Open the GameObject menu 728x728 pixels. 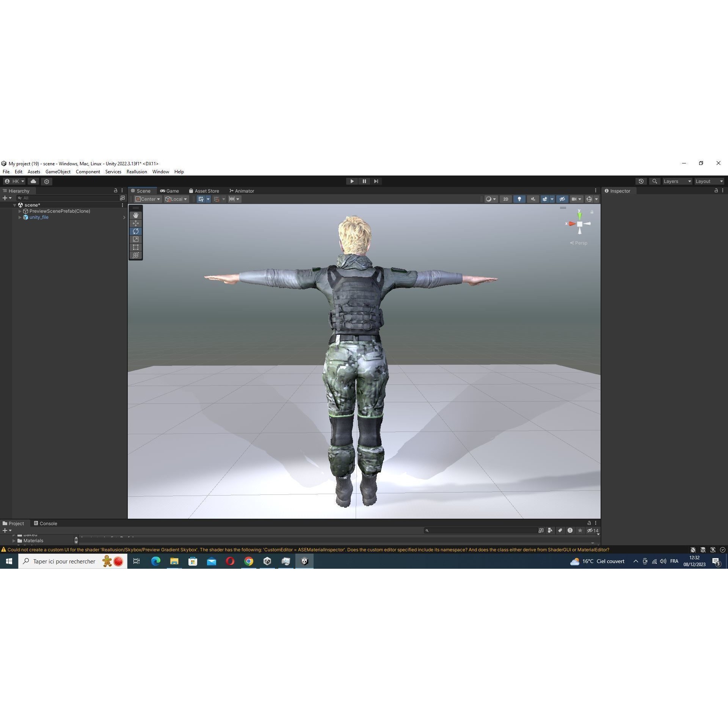point(58,172)
